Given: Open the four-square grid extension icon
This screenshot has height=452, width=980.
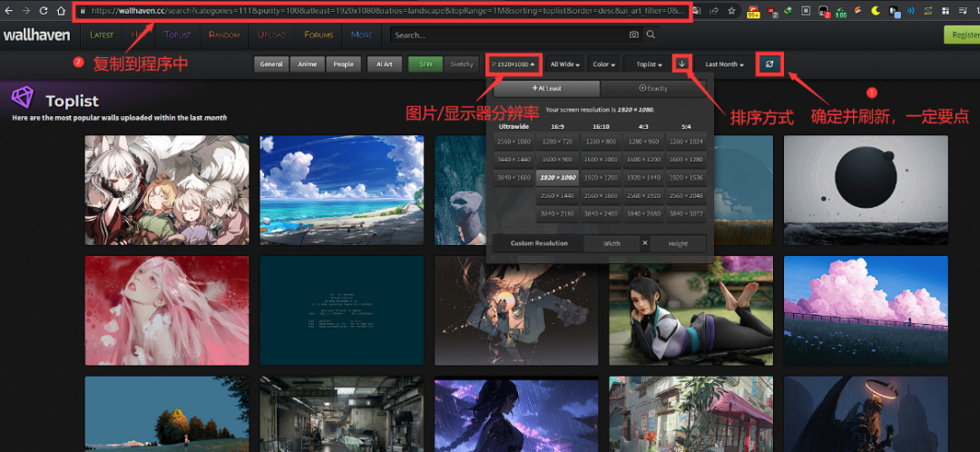Looking at the screenshot, I should 946,11.
